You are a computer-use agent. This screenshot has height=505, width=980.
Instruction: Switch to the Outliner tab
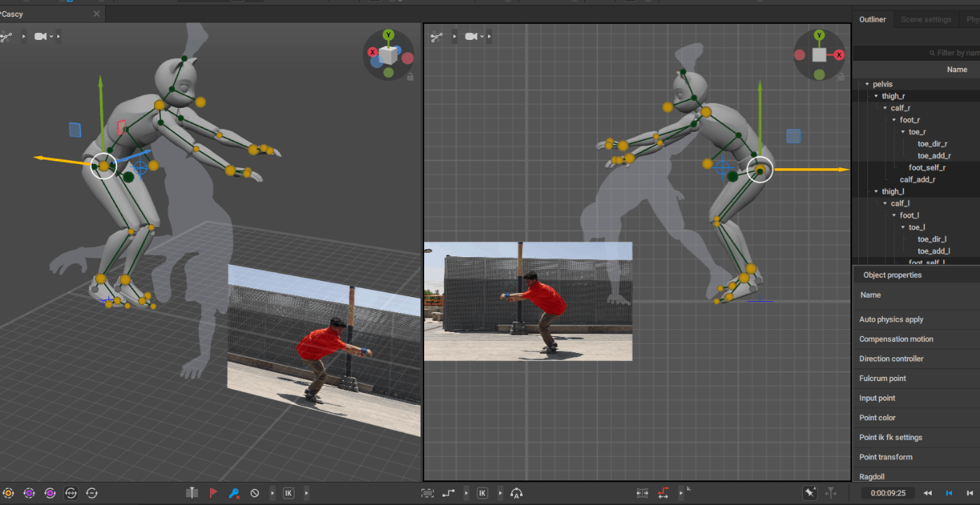[872, 20]
